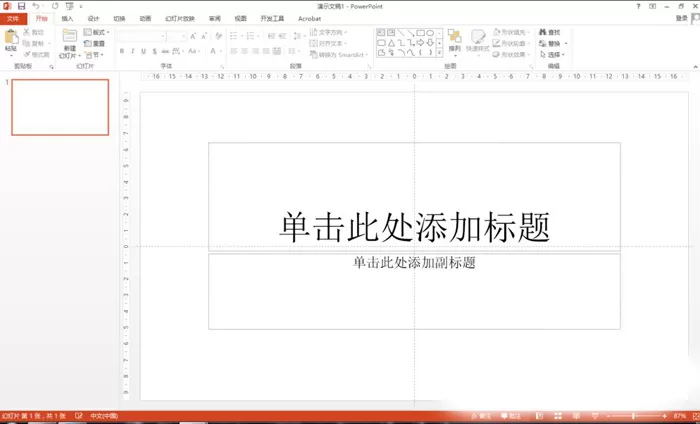This screenshot has height=424, width=700.
Task: Click the Save icon in quick access toolbar
Action: pyautogui.click(x=21, y=6)
